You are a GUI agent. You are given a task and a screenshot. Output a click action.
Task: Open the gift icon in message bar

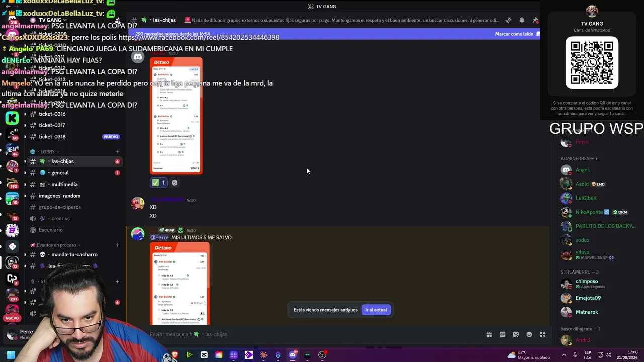point(489,334)
